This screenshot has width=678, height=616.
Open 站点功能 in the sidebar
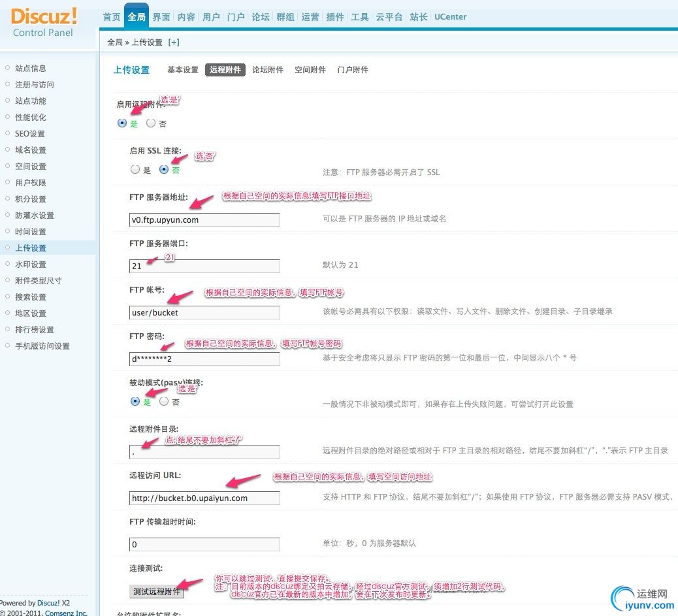pyautogui.click(x=31, y=101)
